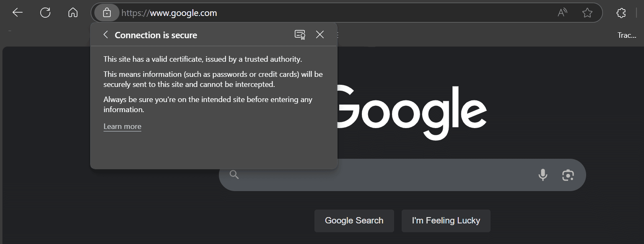Click the Google search box
Viewport: 644px width, 244px height.
pyautogui.click(x=377, y=175)
